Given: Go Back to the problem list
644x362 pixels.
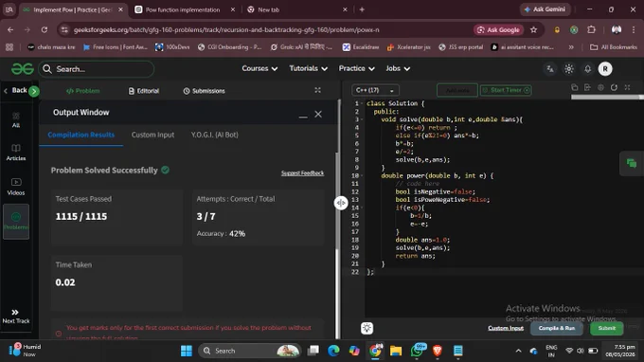Looking at the screenshot, I should point(15,90).
